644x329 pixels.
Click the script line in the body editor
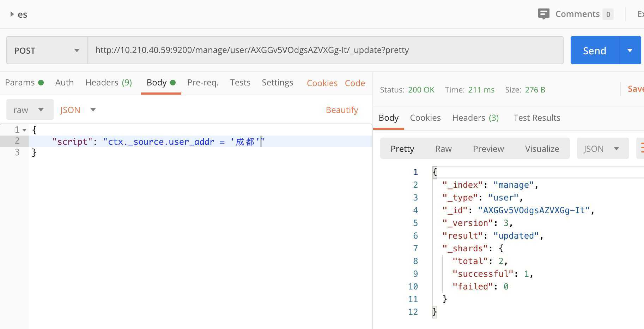point(200,141)
